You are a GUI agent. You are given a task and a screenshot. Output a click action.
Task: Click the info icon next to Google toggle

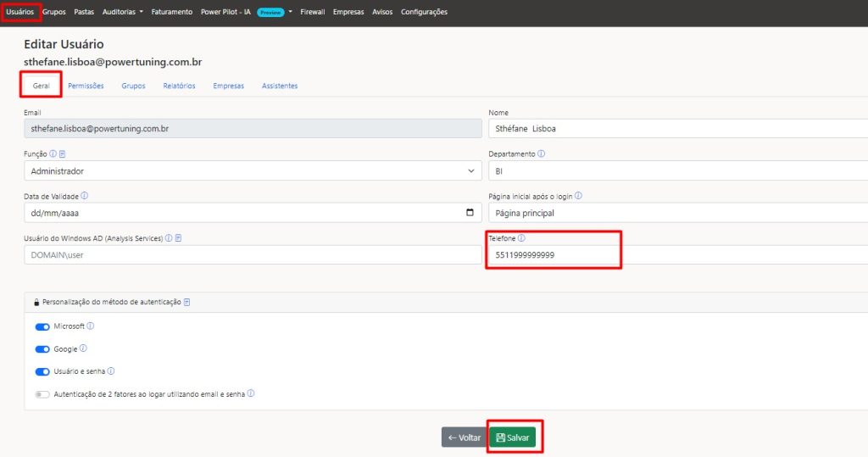[83, 348]
